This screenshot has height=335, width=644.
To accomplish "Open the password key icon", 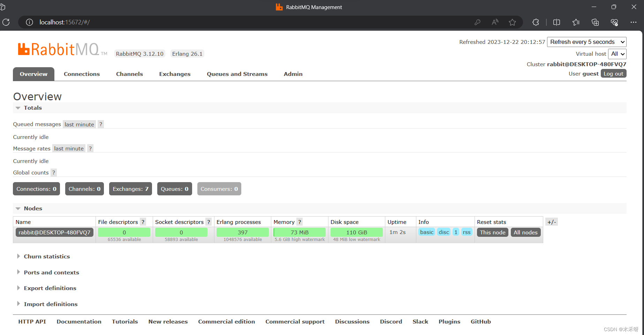I will [x=477, y=22].
